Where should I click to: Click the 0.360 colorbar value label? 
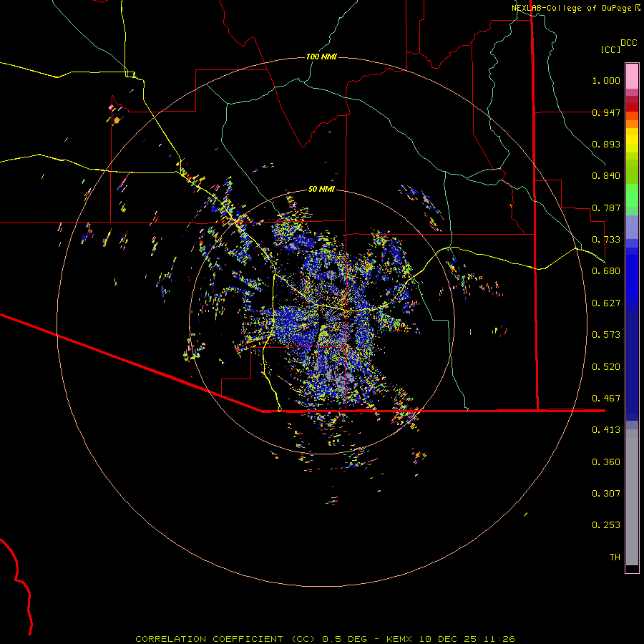(x=606, y=462)
